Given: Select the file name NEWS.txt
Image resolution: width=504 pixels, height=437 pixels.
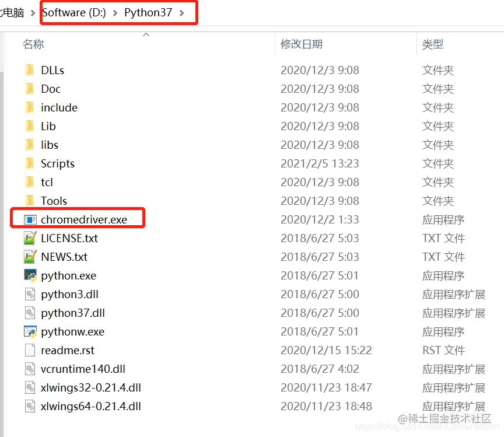Looking at the screenshot, I should [64, 257].
